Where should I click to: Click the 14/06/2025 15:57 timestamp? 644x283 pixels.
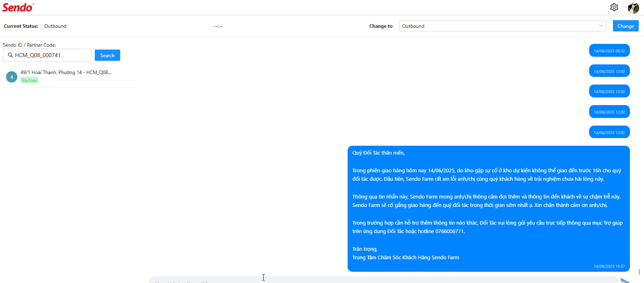coord(609,266)
